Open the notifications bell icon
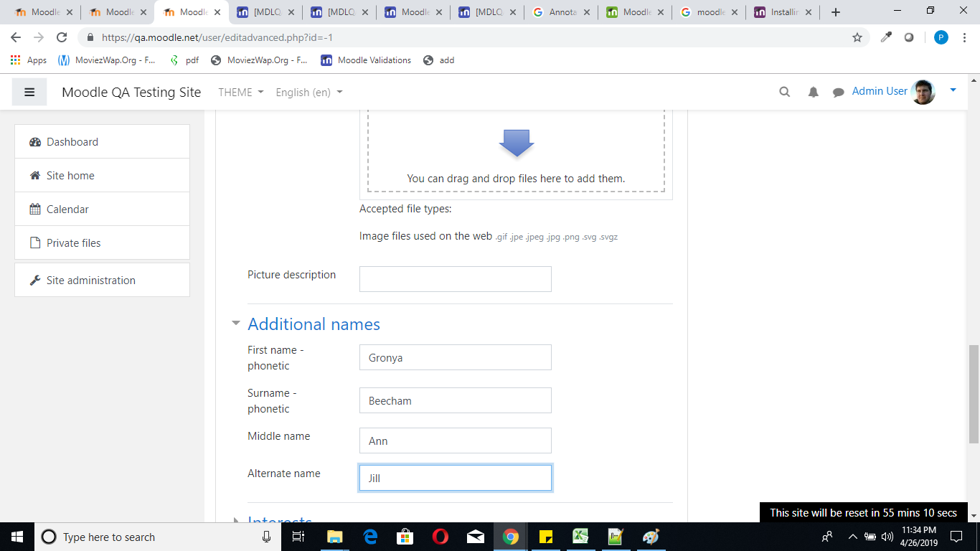This screenshot has height=551, width=980. tap(813, 92)
